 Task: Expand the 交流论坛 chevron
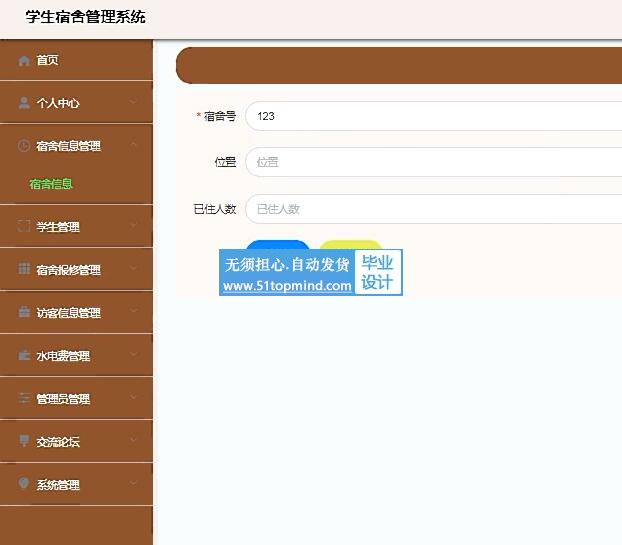(x=133, y=439)
